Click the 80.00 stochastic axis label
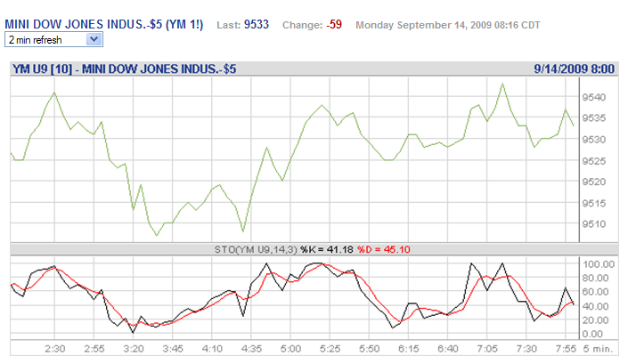 click(595, 278)
